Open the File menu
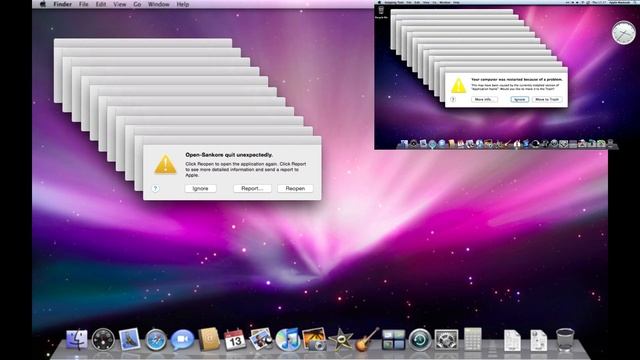This screenshot has width=640, height=360. (x=84, y=4)
